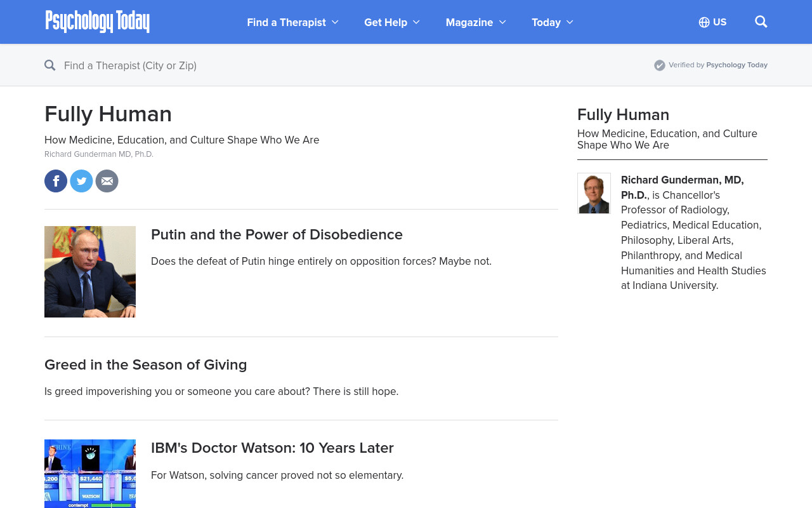Click Richard Gunderman's portrait photo
This screenshot has width=812, height=508.
(x=594, y=193)
